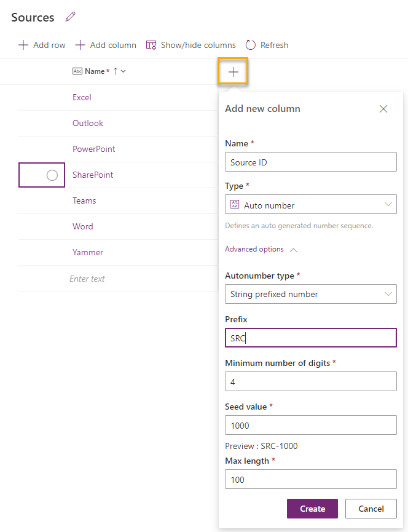The height and width of the screenshot is (532, 408).
Task: Click the Seed value field
Action: click(311, 425)
